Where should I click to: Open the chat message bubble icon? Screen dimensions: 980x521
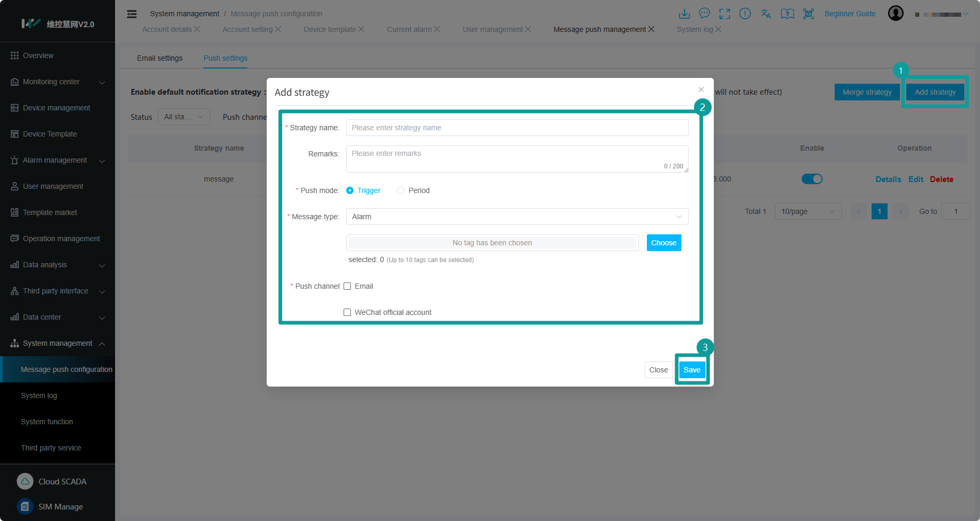(x=704, y=14)
